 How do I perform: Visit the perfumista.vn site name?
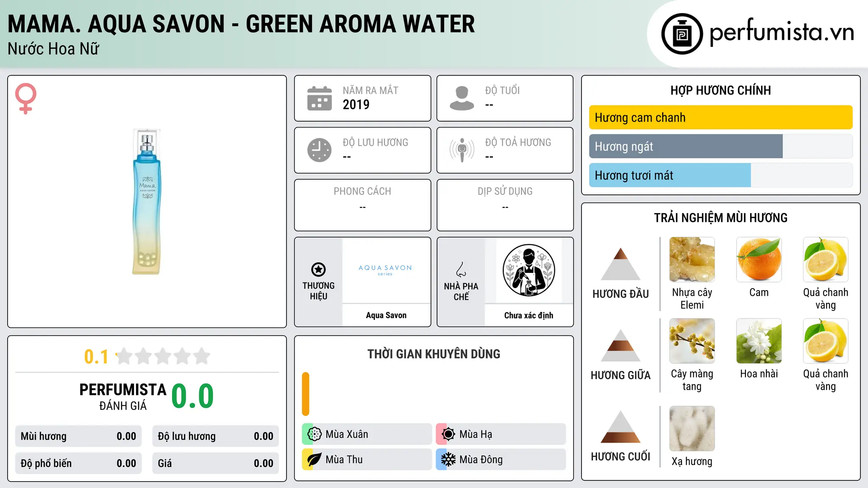tap(782, 32)
